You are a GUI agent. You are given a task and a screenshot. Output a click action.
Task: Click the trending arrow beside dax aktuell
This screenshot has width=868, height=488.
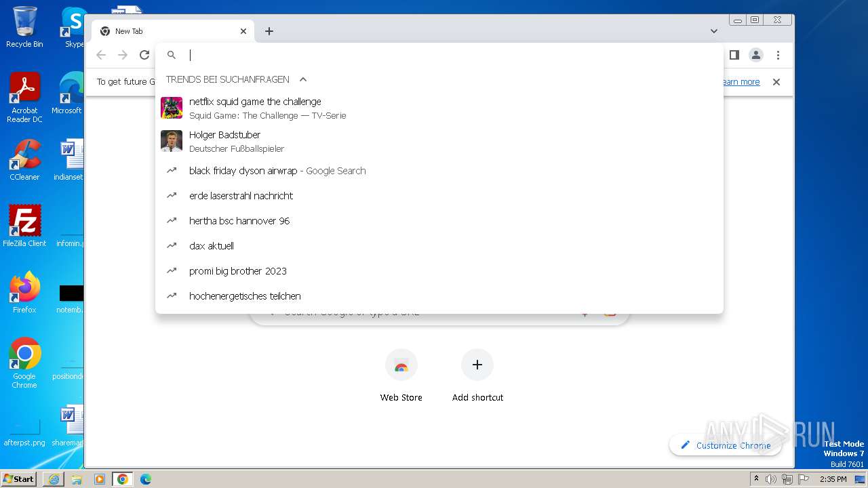click(x=172, y=246)
